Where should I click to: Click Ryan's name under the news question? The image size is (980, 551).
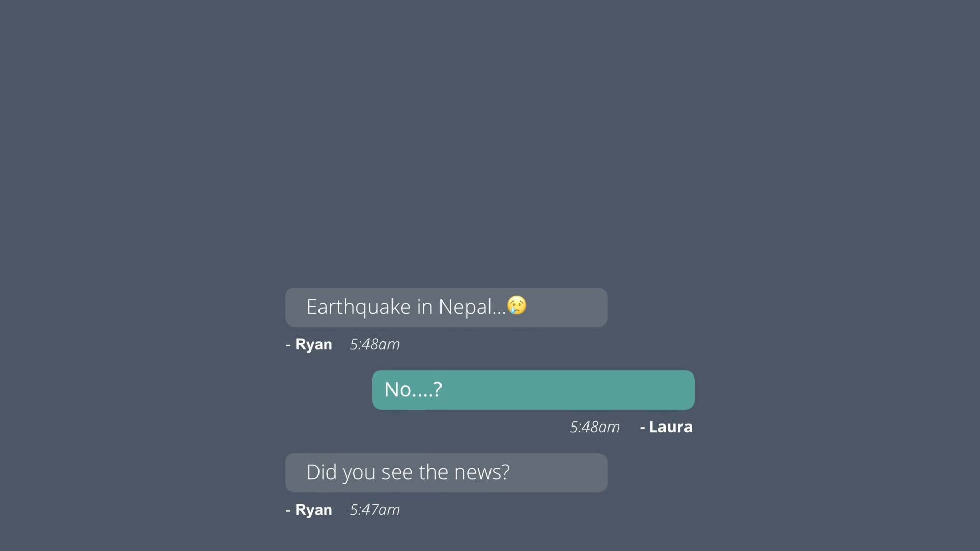(x=313, y=510)
